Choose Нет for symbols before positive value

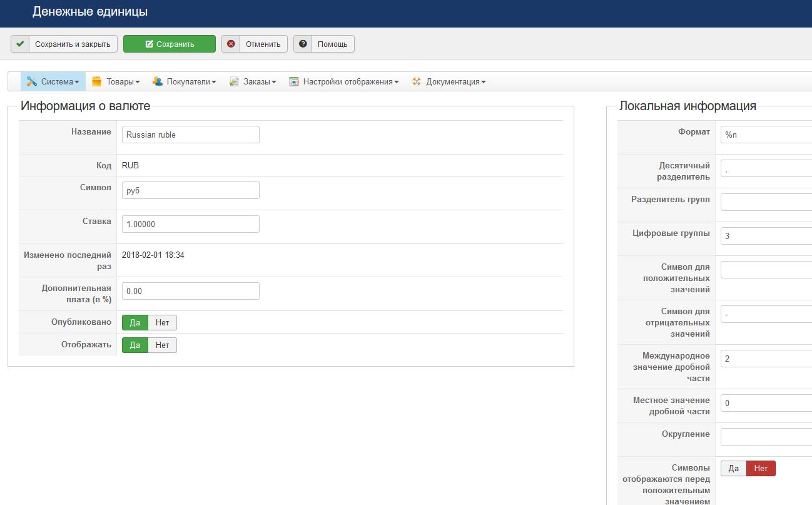(x=761, y=468)
